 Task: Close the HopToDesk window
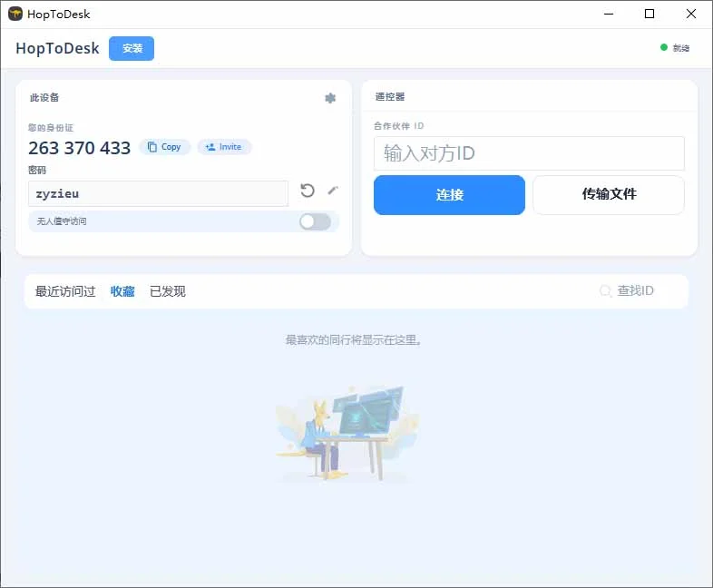click(x=690, y=15)
